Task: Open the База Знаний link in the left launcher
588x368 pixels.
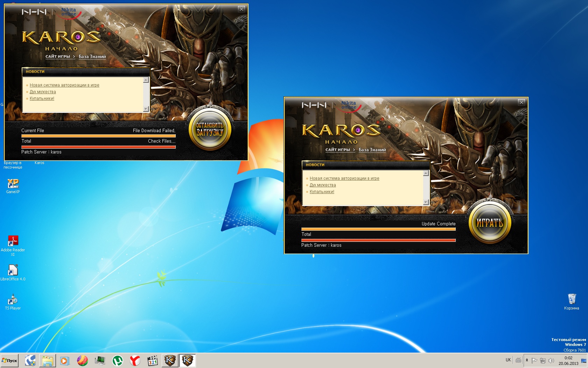Action: pyautogui.click(x=92, y=56)
